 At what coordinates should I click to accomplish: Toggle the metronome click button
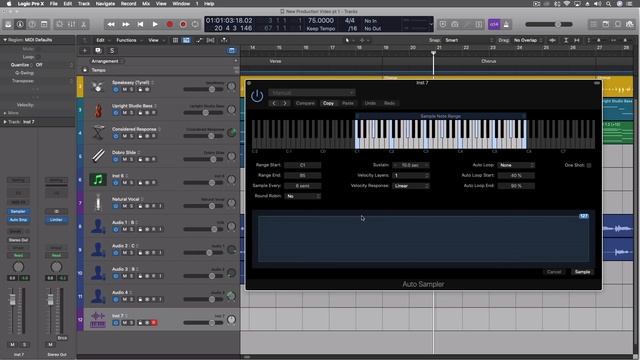[507, 24]
